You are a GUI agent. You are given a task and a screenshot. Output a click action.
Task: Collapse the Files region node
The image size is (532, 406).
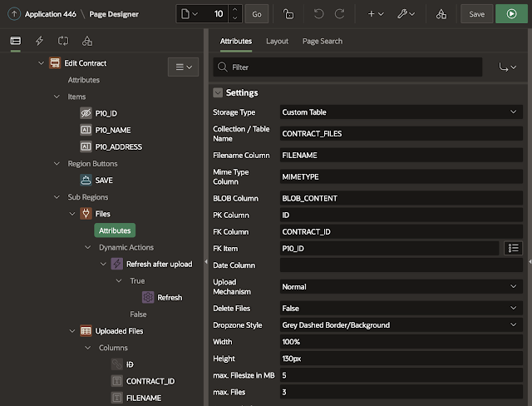pyautogui.click(x=72, y=214)
